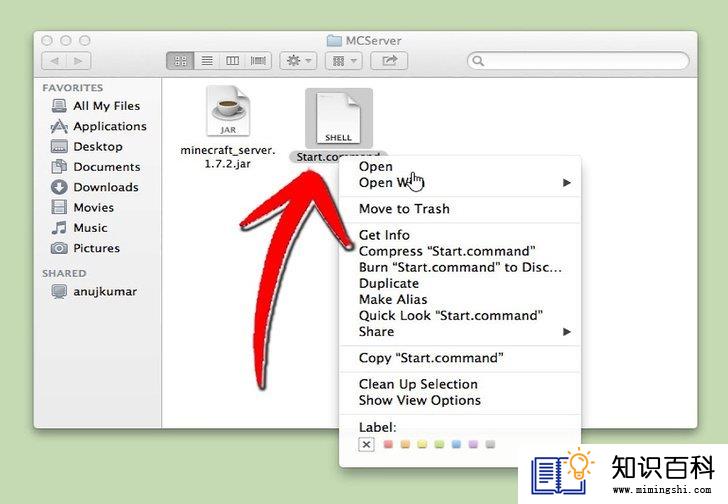Apply the purple label color
Screen dimensions: 728x504
[473, 445]
